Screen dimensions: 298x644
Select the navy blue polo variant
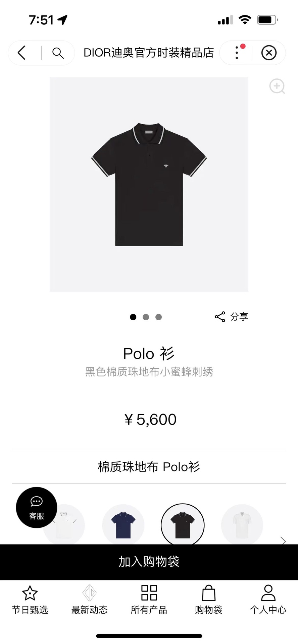click(x=123, y=525)
